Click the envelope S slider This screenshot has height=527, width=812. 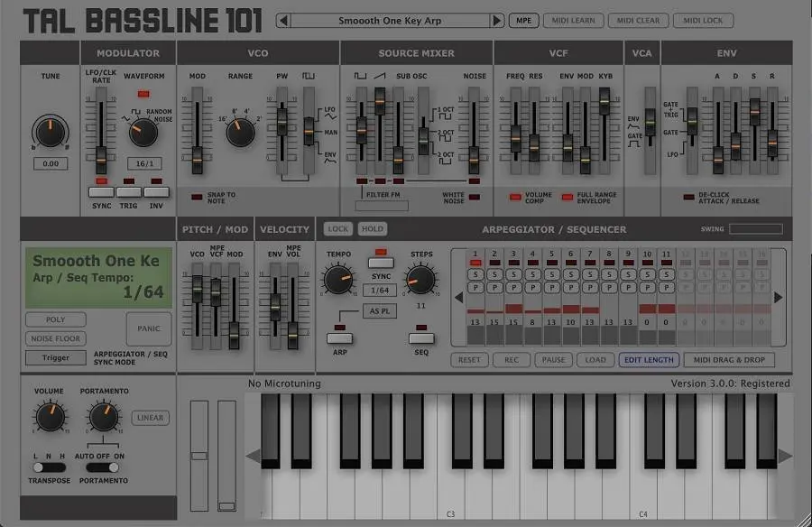click(755, 131)
